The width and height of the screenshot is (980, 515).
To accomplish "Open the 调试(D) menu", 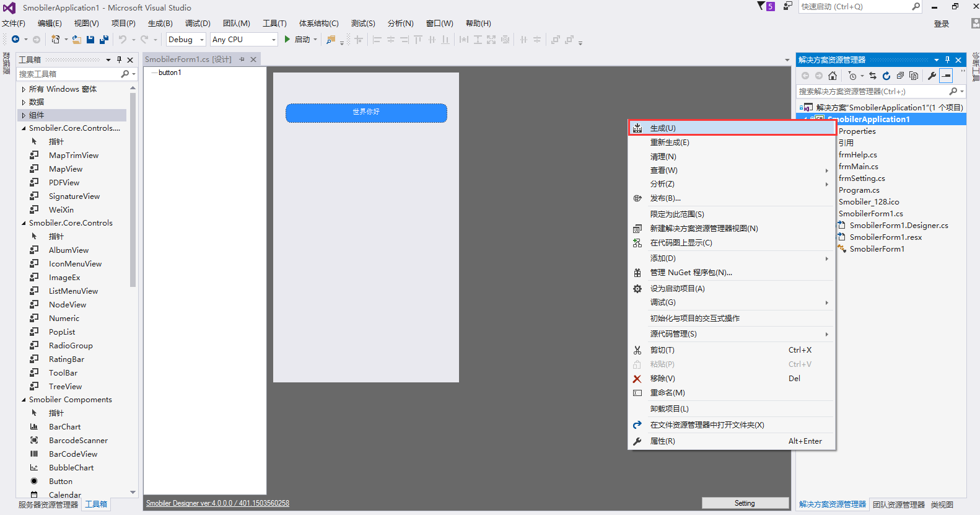I will 198,24.
